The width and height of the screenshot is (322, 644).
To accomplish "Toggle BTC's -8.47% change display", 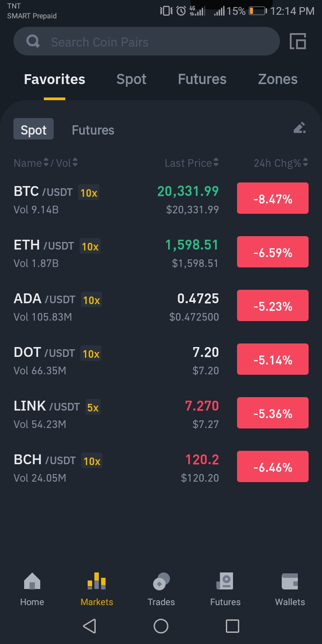I will tap(273, 199).
